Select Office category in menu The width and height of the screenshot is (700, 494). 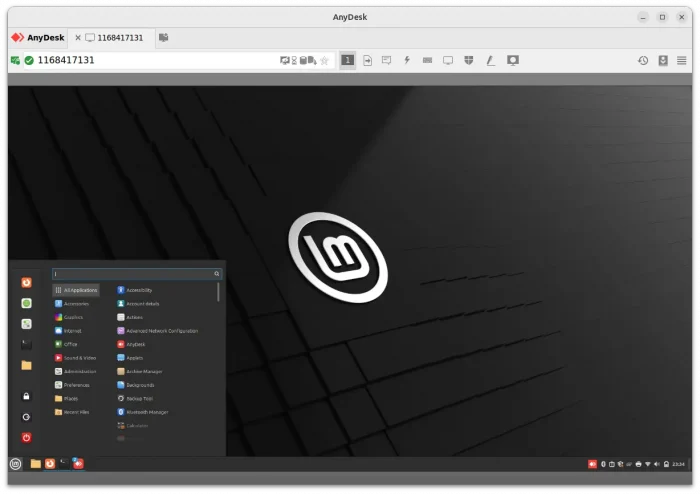coord(66,344)
